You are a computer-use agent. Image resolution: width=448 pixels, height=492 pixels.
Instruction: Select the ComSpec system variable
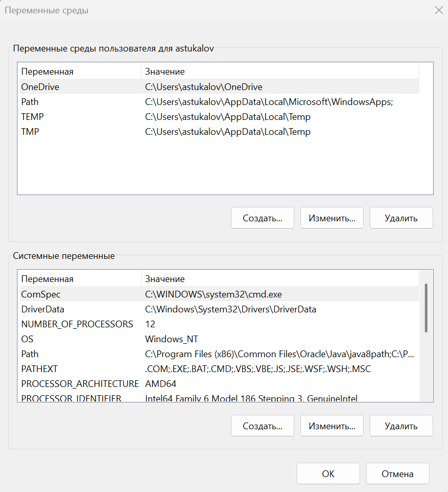(x=41, y=294)
